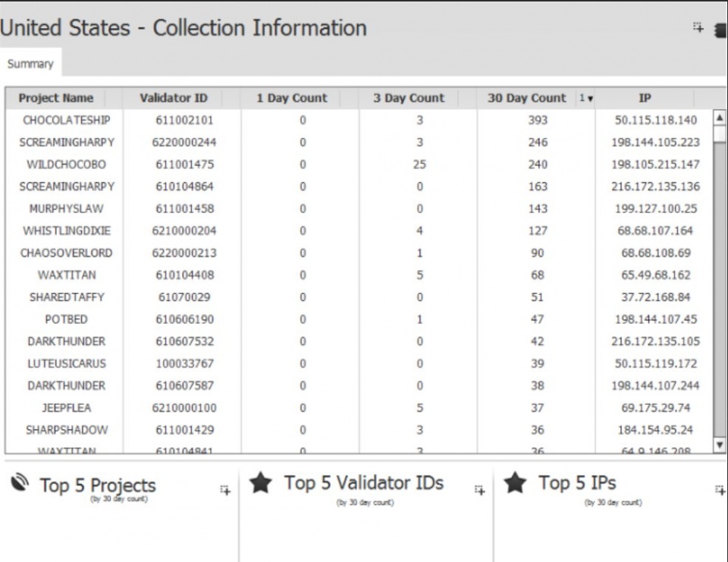Click the IP column header

pyautogui.click(x=645, y=98)
